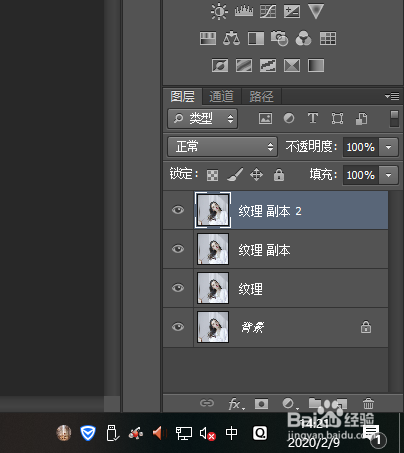Filter for type layers
This screenshot has height=453, width=404.
(313, 118)
